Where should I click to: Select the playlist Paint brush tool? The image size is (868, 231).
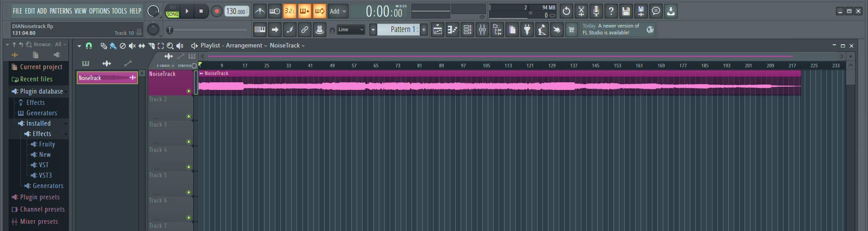113,46
